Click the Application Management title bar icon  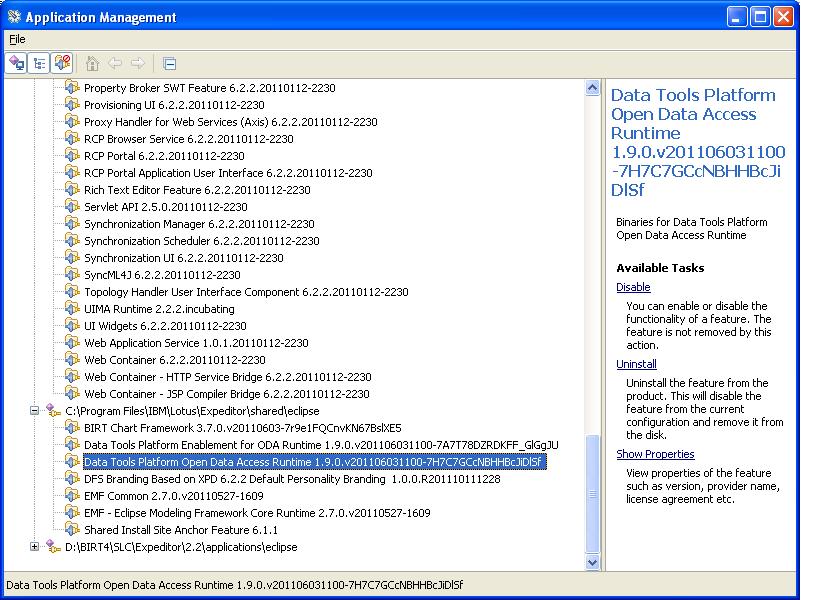point(14,17)
